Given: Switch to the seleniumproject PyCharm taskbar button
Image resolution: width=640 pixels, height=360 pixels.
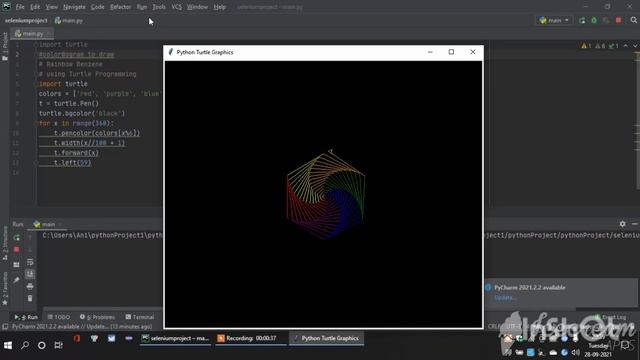Looking at the screenshot, I should point(176,338).
